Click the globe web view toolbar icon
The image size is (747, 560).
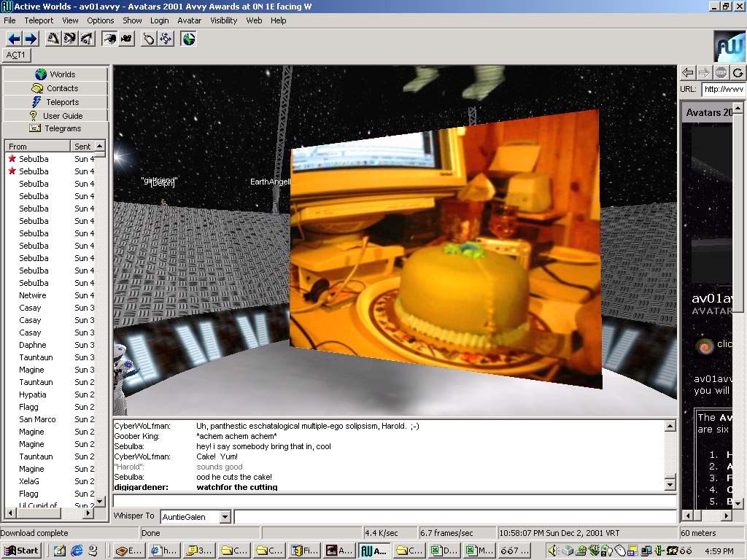(x=189, y=39)
